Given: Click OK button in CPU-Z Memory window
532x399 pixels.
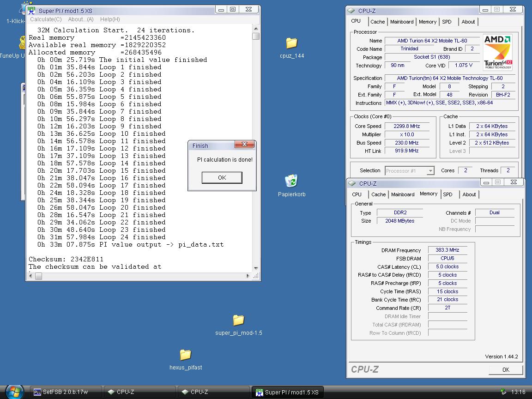Looking at the screenshot, I should click(x=506, y=369).
